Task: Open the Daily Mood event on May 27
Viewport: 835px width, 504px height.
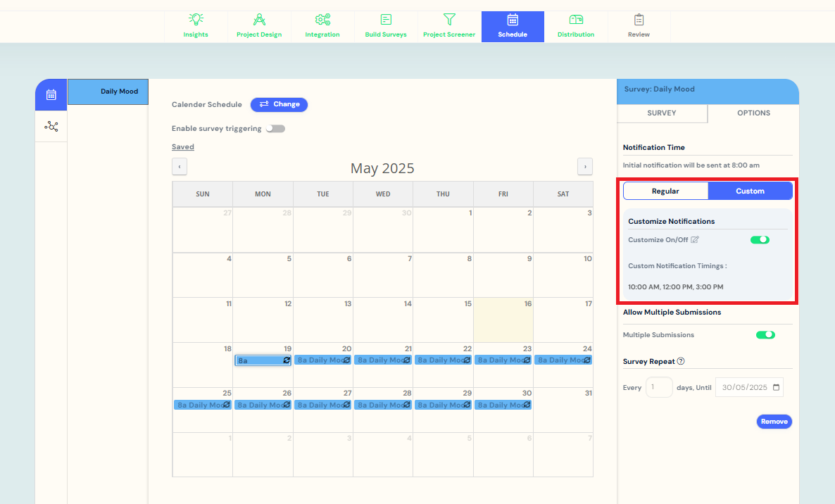Action: (322, 405)
